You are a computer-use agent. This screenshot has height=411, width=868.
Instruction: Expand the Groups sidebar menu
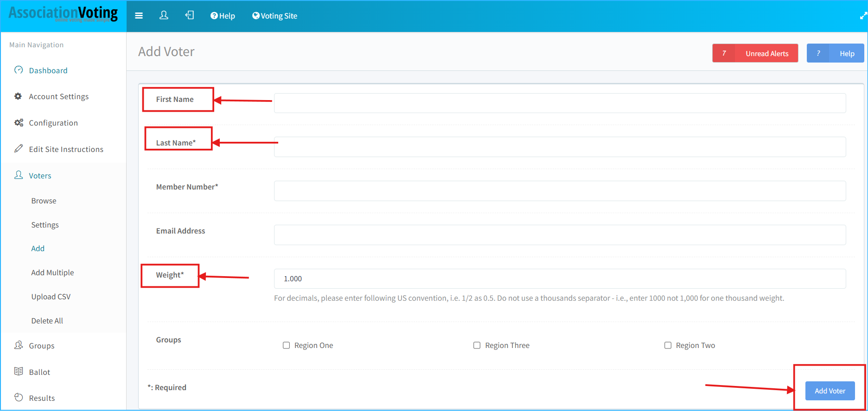click(x=42, y=346)
